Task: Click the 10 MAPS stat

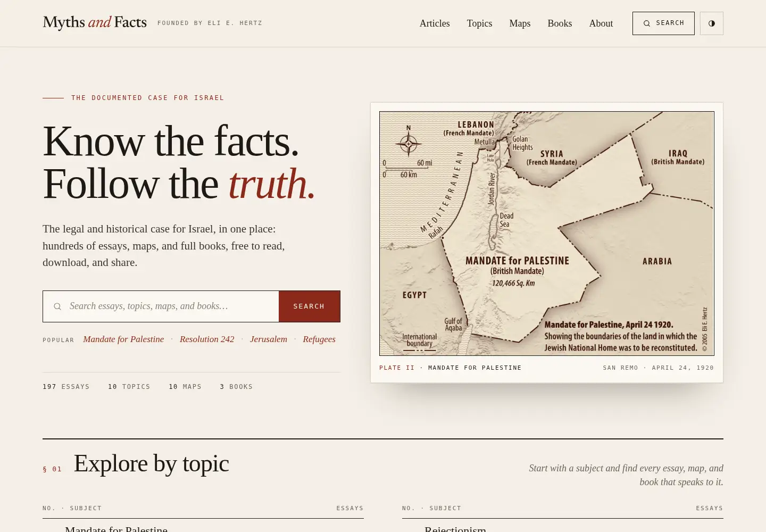Action: [185, 387]
